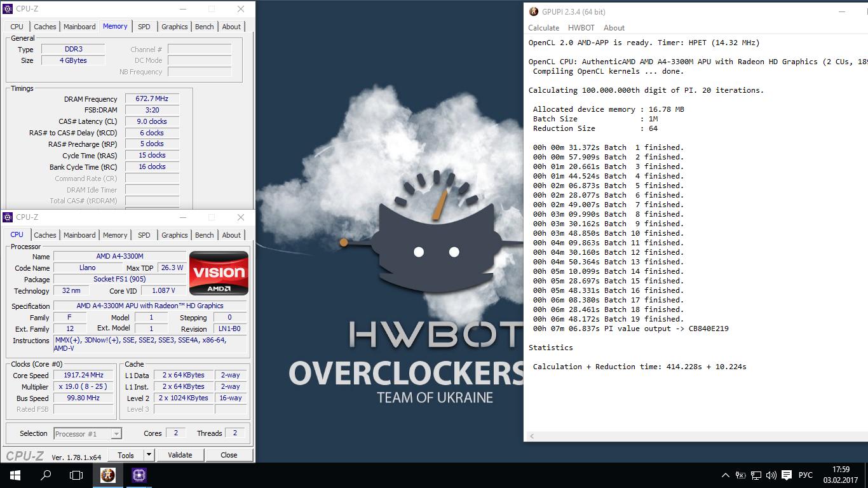Open the Caches tab in top CPU-Z window
Screen dimensions: 868x488
pyautogui.click(x=45, y=27)
